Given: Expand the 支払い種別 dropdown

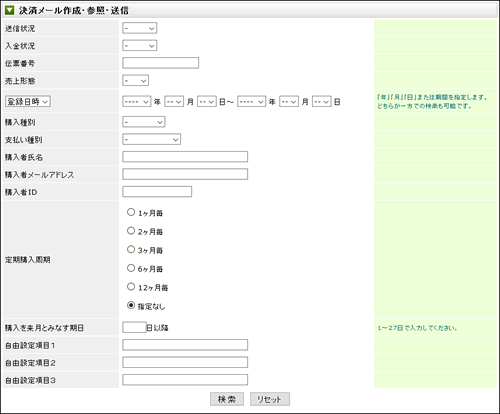Looking at the screenshot, I should coord(151,139).
